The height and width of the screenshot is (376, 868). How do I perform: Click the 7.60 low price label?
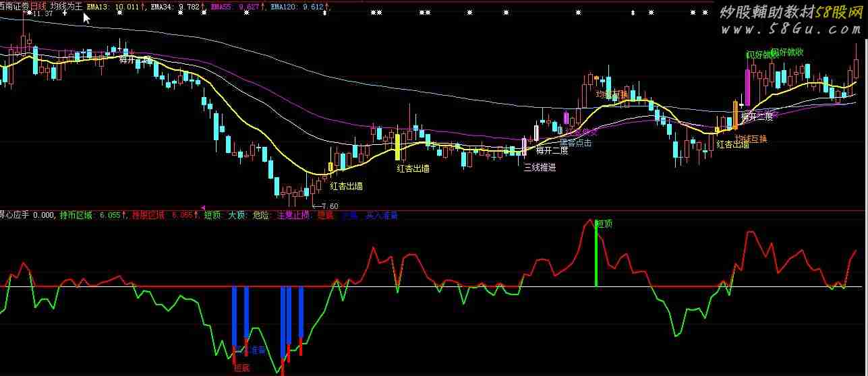point(329,206)
